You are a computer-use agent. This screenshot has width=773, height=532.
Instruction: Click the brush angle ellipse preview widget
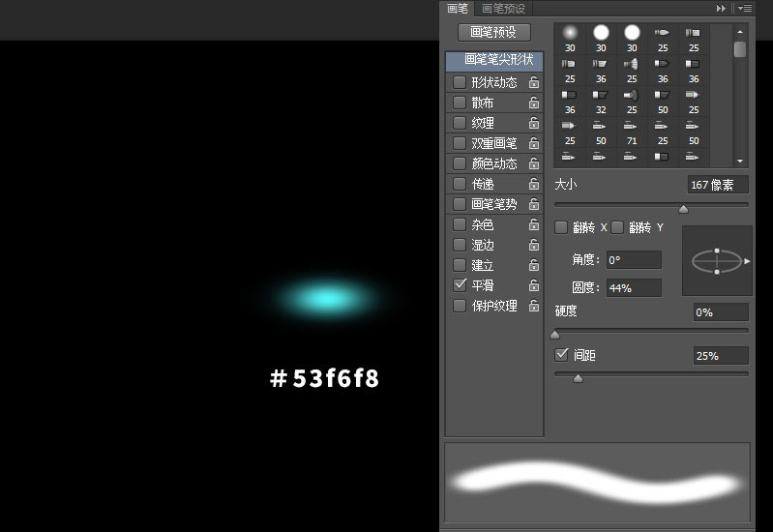(x=717, y=261)
